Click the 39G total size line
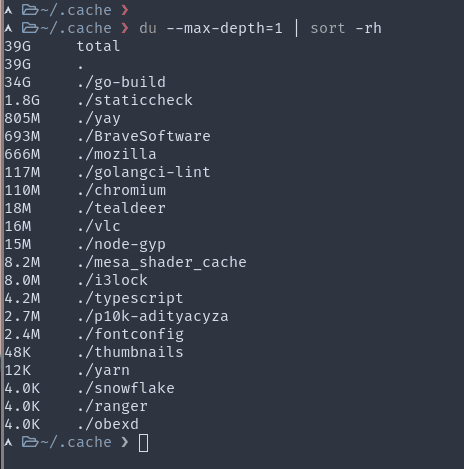 pyautogui.click(x=62, y=46)
